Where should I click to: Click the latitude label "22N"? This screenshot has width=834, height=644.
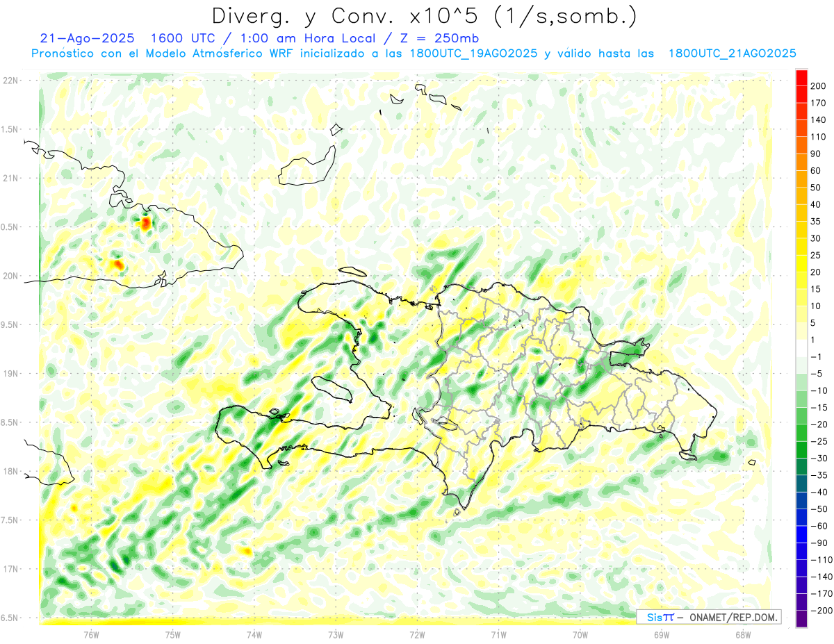click(x=10, y=81)
